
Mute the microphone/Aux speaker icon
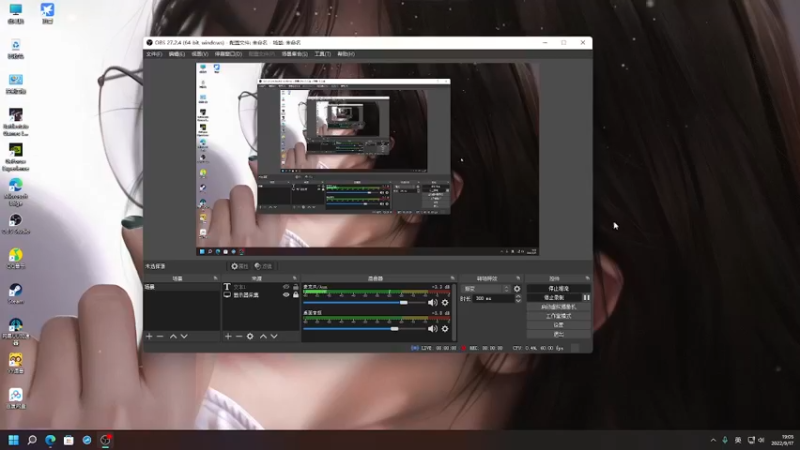(x=433, y=303)
